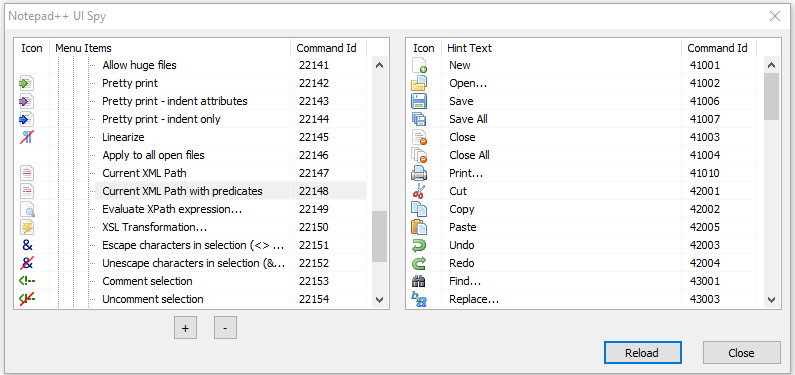This screenshot has height=375, width=795.
Task: Select Apply to all open files item
Action: (154, 155)
